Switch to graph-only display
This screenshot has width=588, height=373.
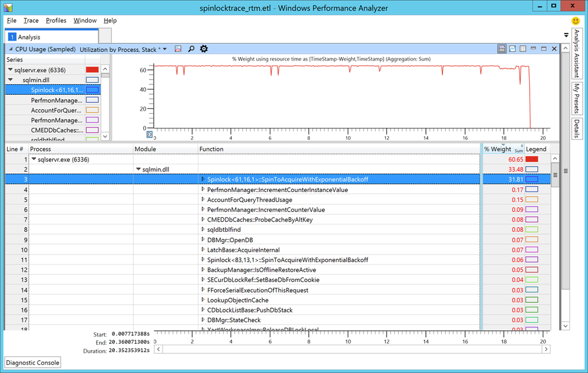[512, 49]
